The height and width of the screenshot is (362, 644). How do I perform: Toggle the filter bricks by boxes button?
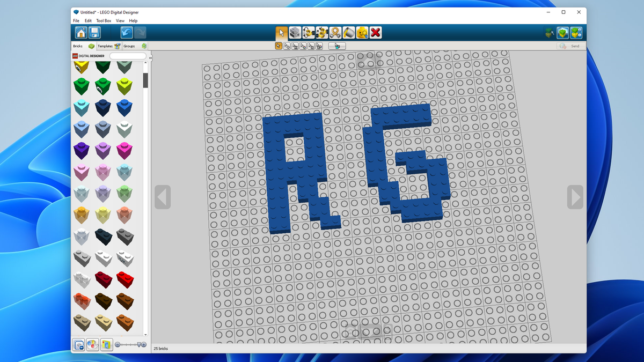click(106, 344)
